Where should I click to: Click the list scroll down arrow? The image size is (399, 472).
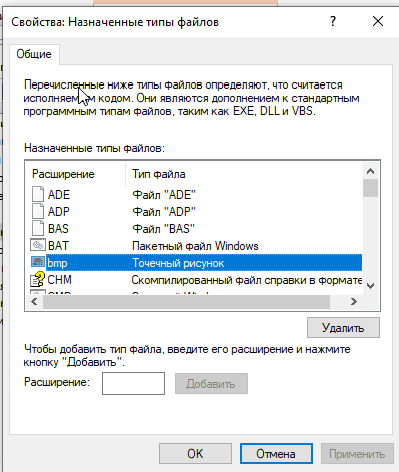[x=370, y=286]
